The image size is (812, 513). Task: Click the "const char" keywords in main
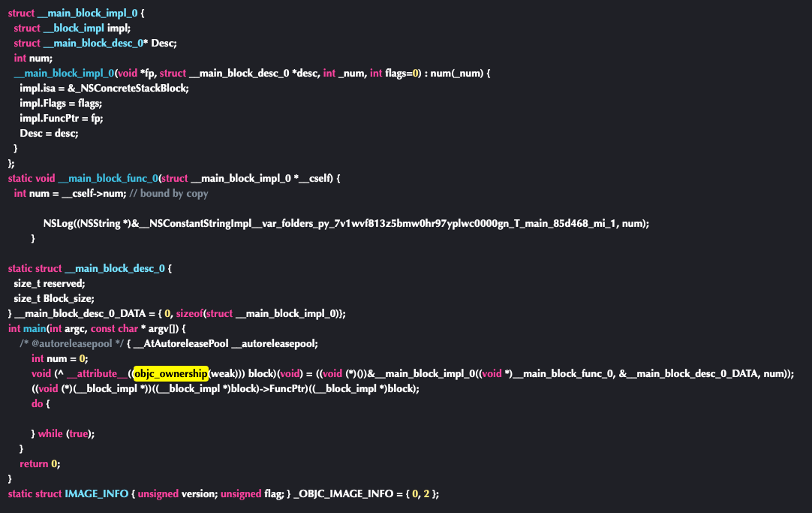[x=114, y=328]
